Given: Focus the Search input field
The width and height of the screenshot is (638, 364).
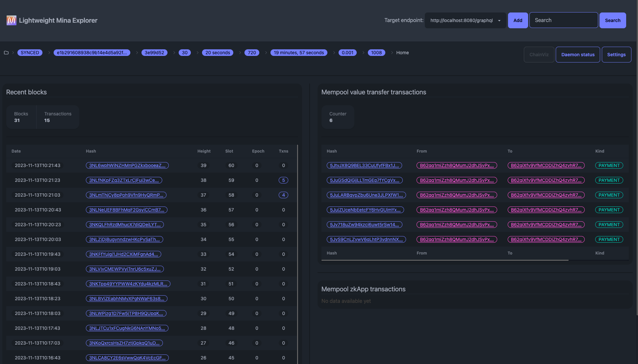Looking at the screenshot, I should click(563, 20).
